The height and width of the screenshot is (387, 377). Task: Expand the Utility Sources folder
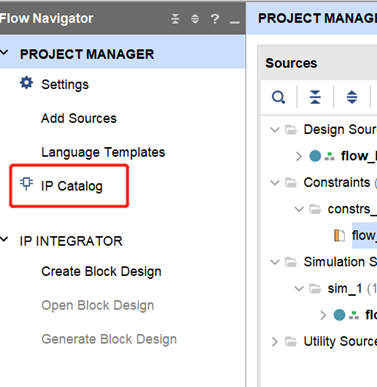274,342
